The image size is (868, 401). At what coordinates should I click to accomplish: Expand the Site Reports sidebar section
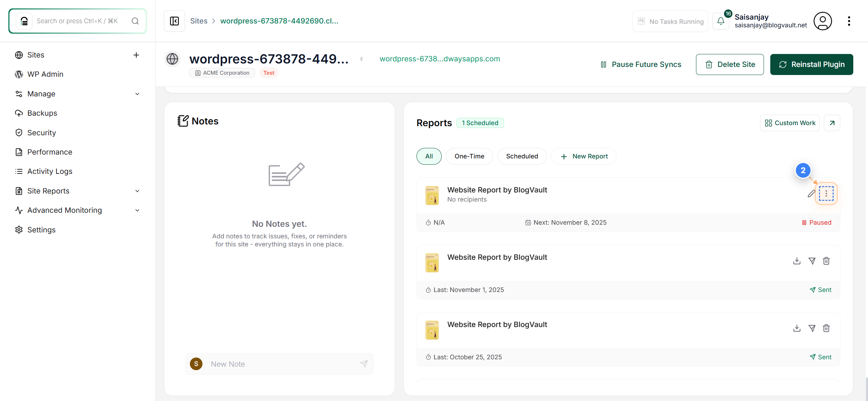pos(137,191)
